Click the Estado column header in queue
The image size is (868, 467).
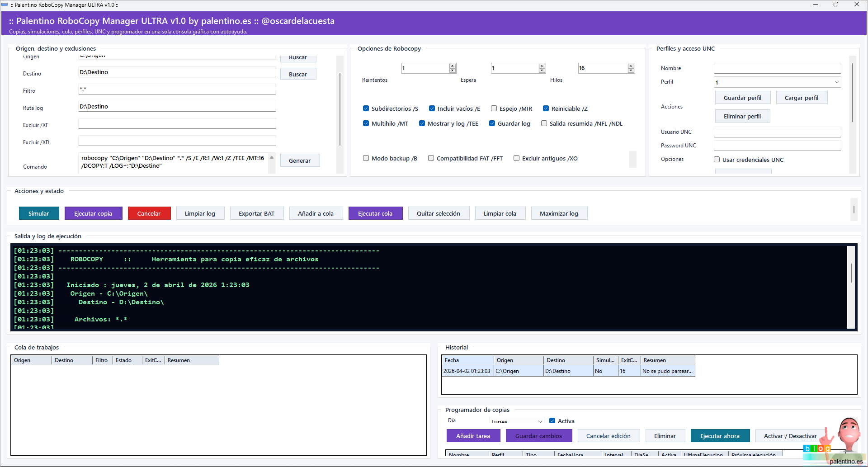[127, 360]
